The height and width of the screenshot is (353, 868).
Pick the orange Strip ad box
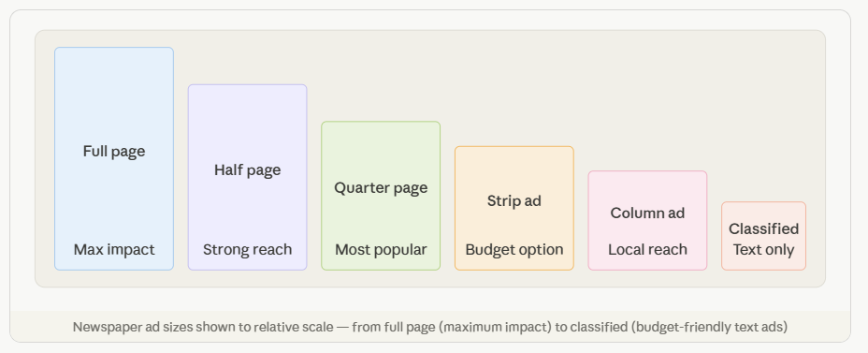[514, 209]
